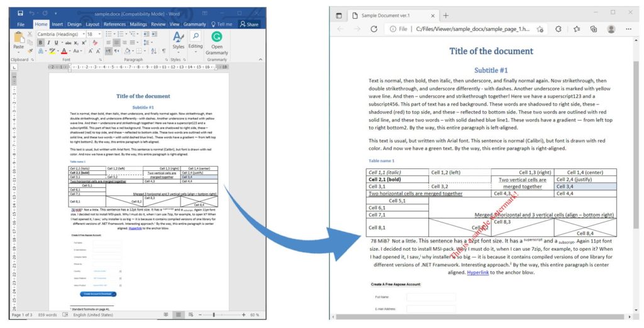Follow the Hyperlink in browser document

coord(477,272)
